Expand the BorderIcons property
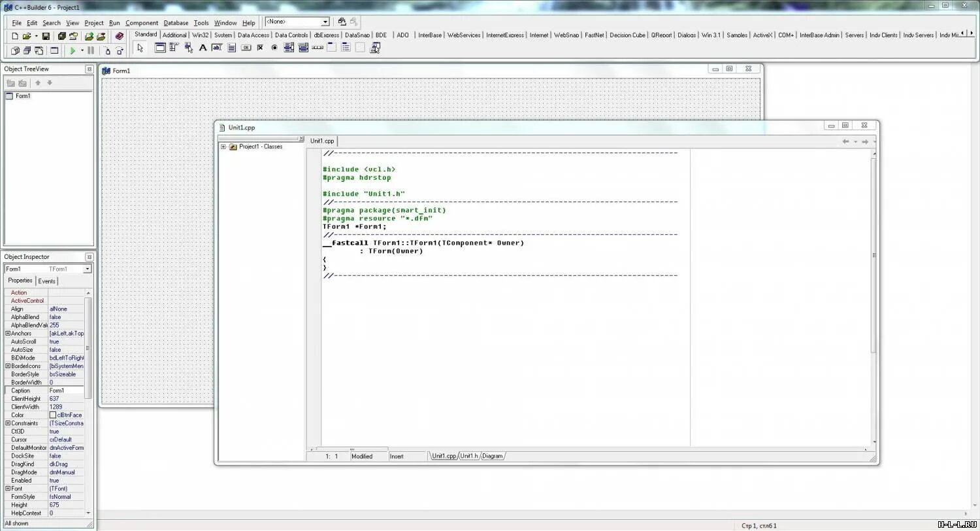The width and height of the screenshot is (980, 531). coord(8,366)
